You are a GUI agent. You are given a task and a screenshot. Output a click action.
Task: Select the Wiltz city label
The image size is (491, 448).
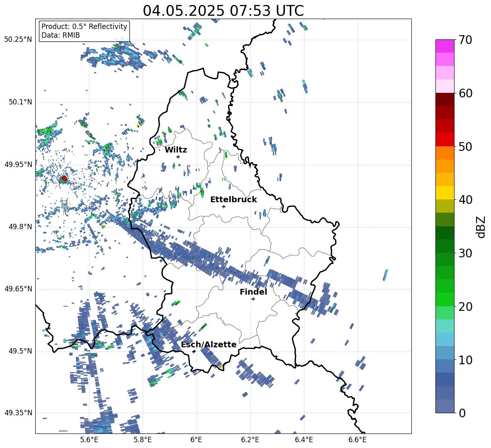tap(176, 150)
